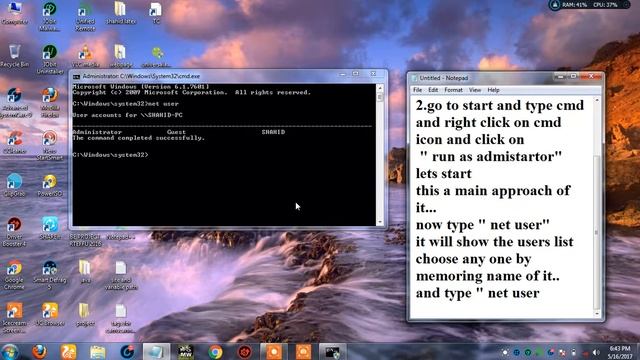Screen dimensions: 640x360
Task: Click cmd window scrollbar down arrow
Action: click(x=380, y=222)
